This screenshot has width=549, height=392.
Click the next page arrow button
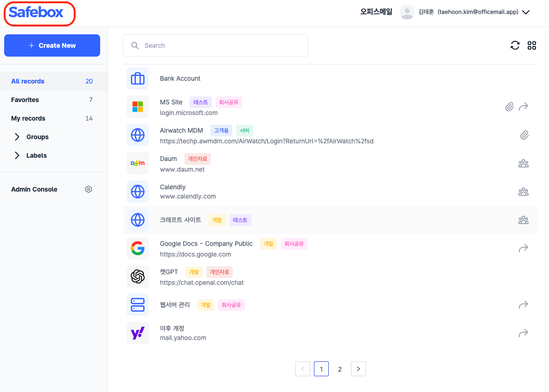(x=358, y=369)
